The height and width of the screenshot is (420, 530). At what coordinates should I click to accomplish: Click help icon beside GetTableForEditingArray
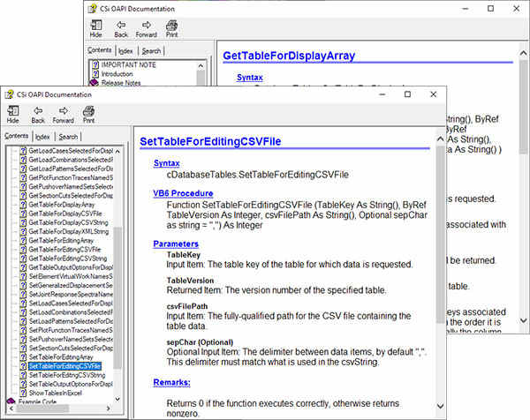[23, 240]
